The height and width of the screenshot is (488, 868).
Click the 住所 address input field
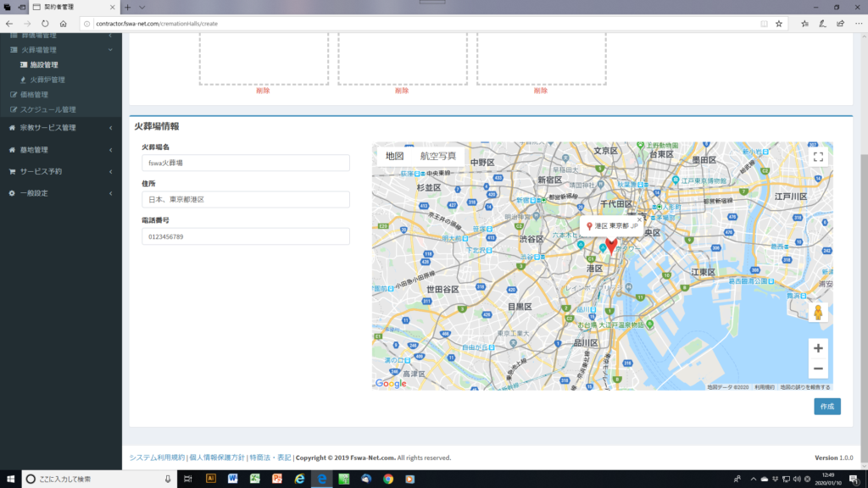tap(246, 199)
